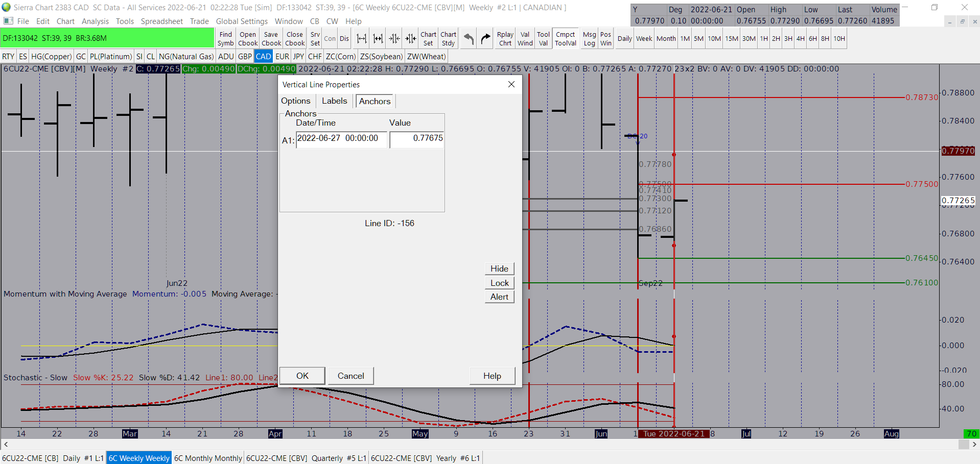The height and width of the screenshot is (464, 980).
Task: Open Chart Stdy from the toolbar
Action: (448, 39)
